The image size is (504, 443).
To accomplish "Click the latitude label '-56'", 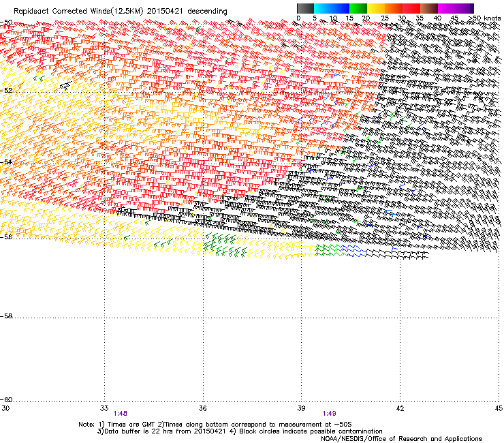I will [6, 236].
